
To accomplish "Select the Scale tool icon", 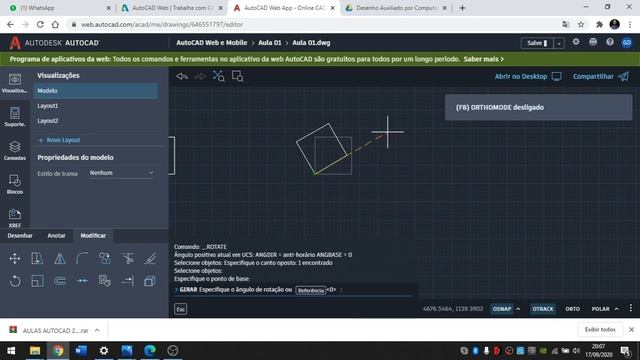I will (37, 281).
